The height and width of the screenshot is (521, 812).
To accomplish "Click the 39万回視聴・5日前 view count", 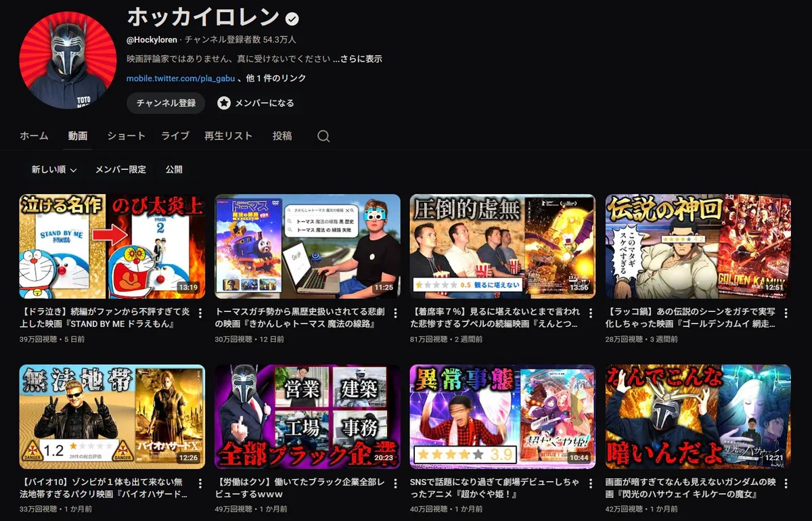I will coord(52,339).
